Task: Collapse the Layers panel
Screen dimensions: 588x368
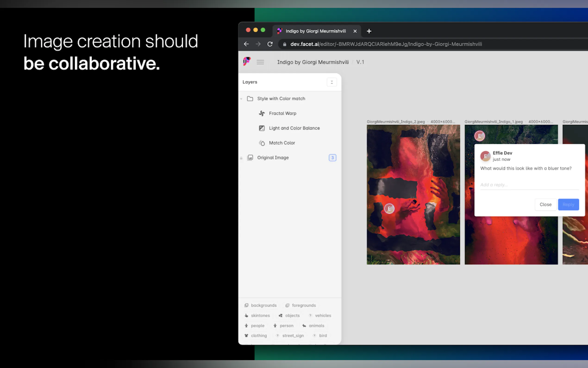Action: point(332,82)
